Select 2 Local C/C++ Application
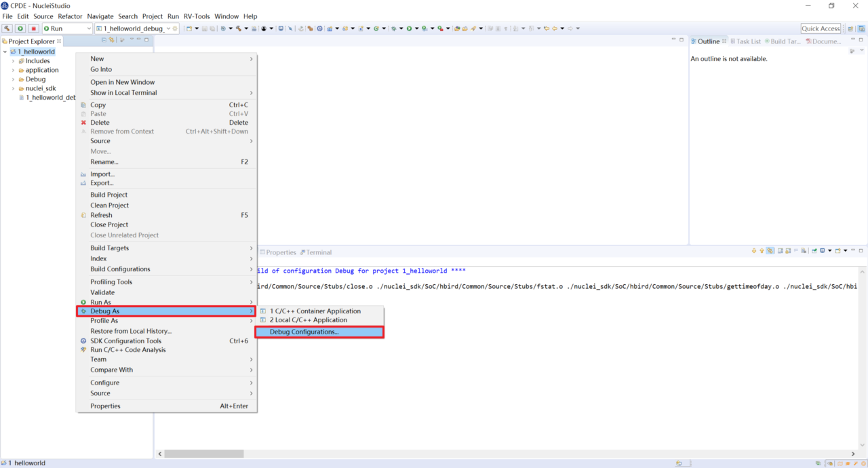This screenshot has height=468, width=868. tap(308, 320)
